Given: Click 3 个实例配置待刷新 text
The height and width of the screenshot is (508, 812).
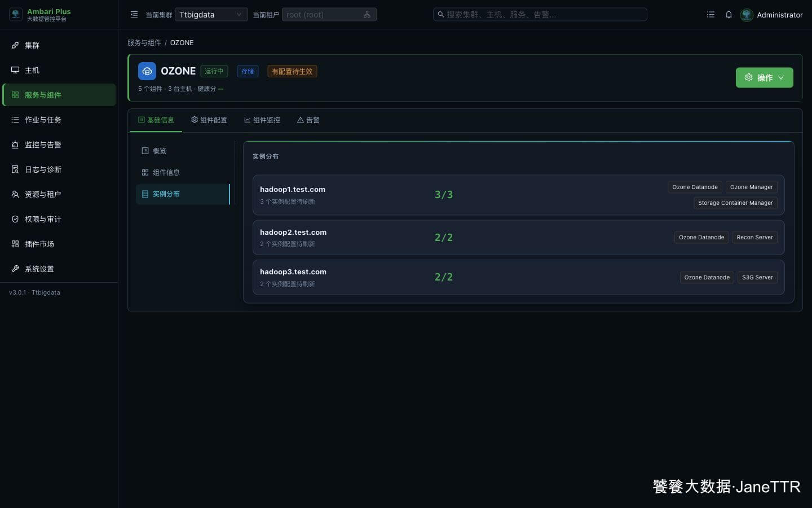Looking at the screenshot, I should pos(288,202).
